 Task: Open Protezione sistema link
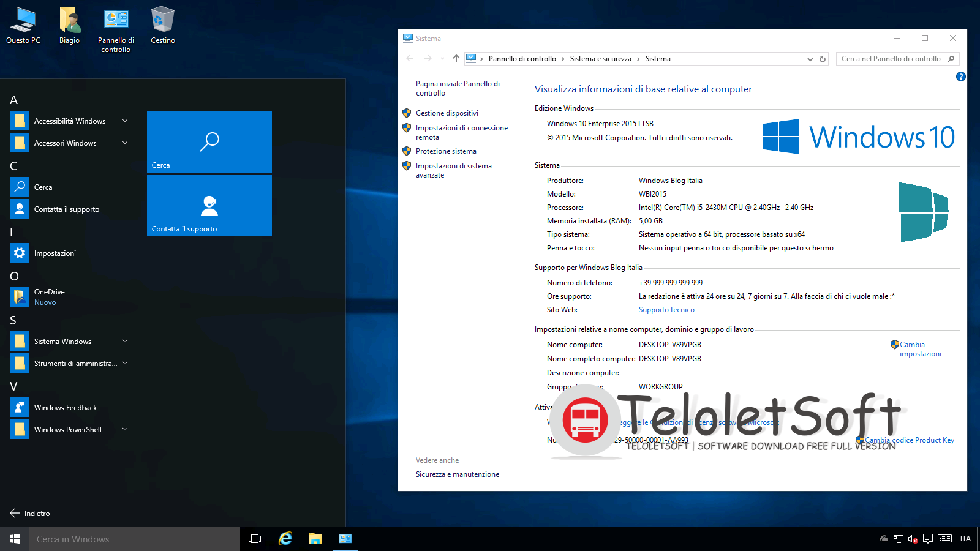coord(446,151)
